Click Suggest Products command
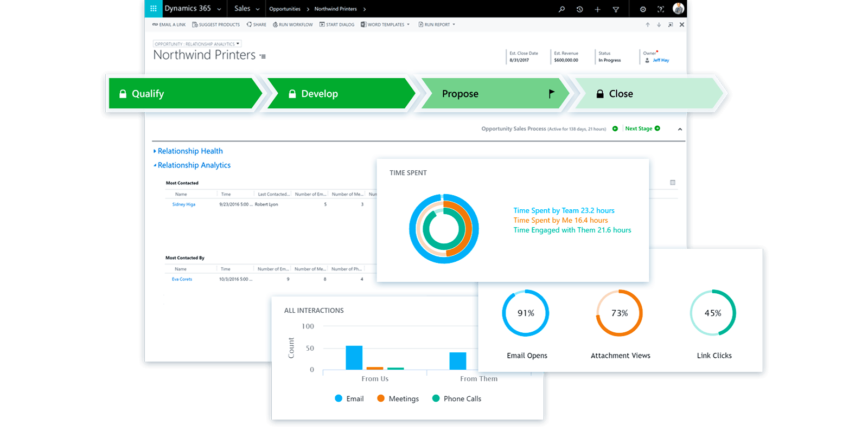The width and height of the screenshot is (868, 438). (216, 24)
